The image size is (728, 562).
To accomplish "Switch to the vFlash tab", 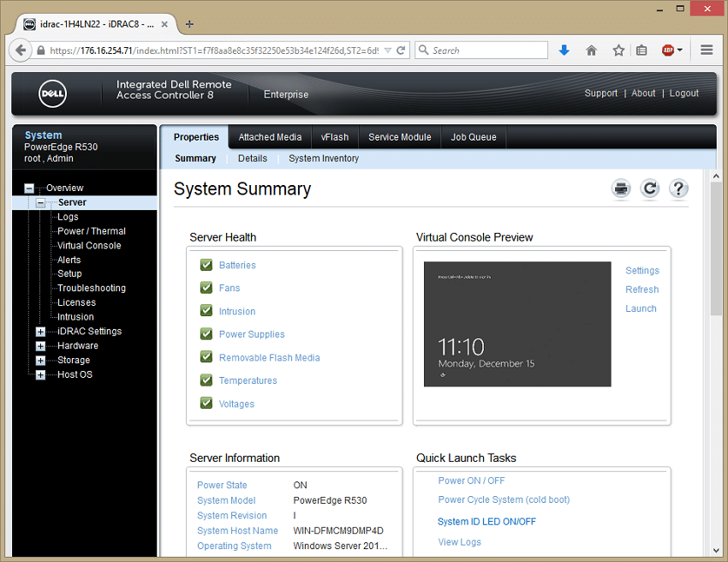I will point(335,137).
